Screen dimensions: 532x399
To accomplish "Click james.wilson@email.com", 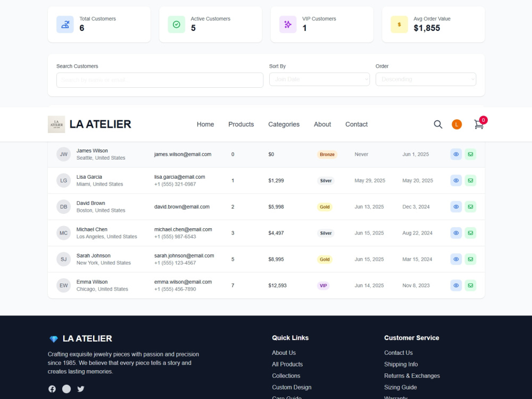I will click(182, 154).
